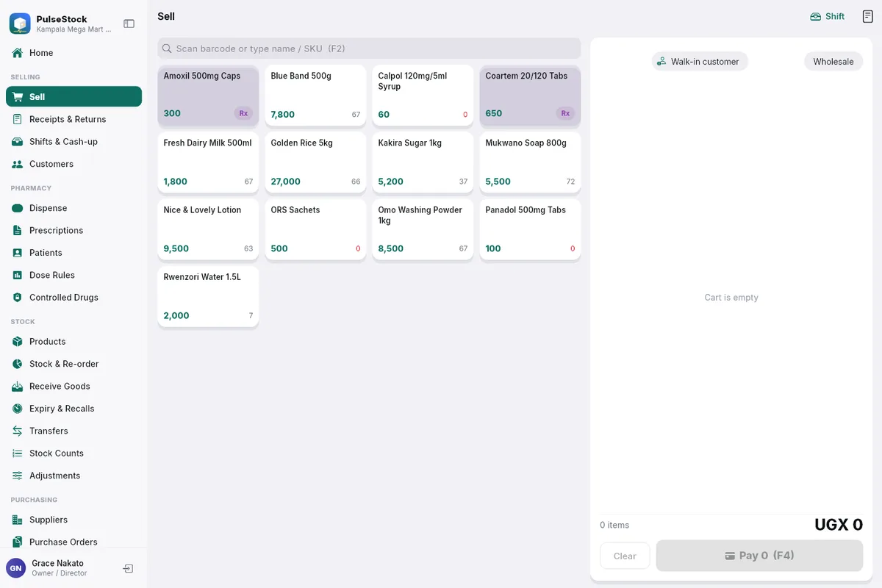Select Calpol 120mg/5ml Syrup product card
This screenshot has height=588, width=882.
point(423,96)
